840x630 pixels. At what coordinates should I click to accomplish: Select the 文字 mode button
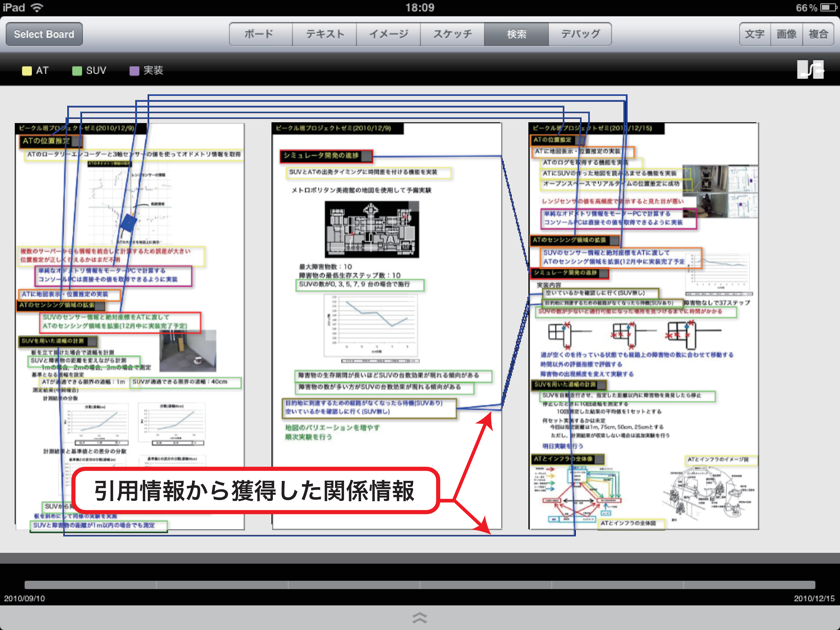click(x=755, y=34)
